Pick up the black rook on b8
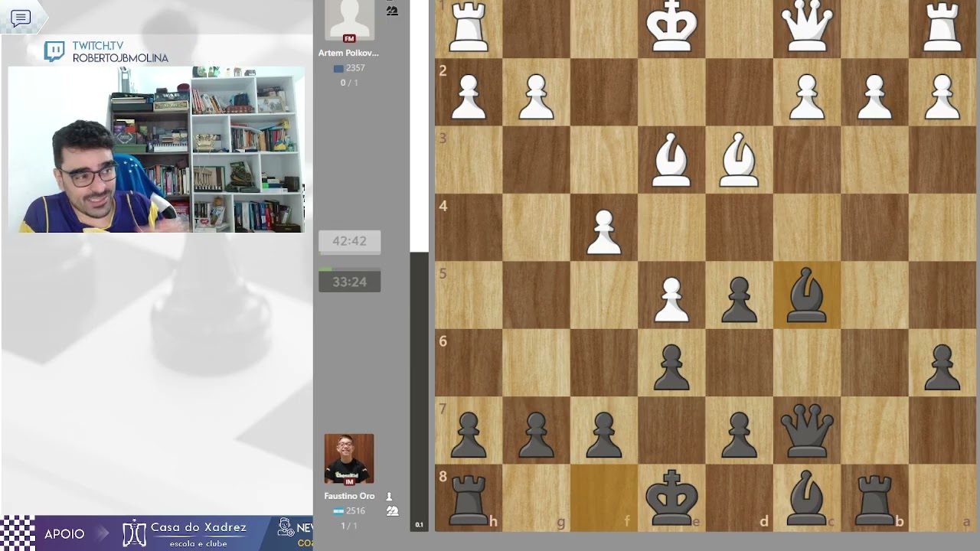Image resolution: width=980 pixels, height=551 pixels. (874, 500)
